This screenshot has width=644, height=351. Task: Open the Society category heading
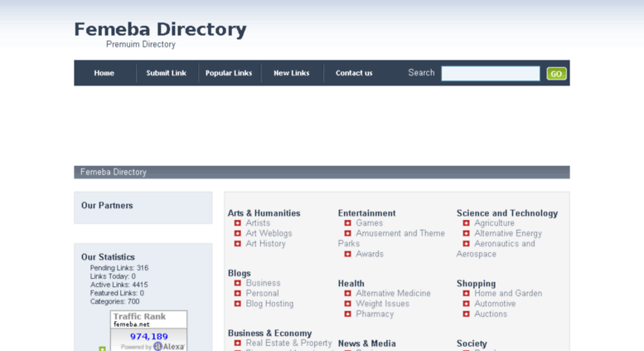click(472, 344)
